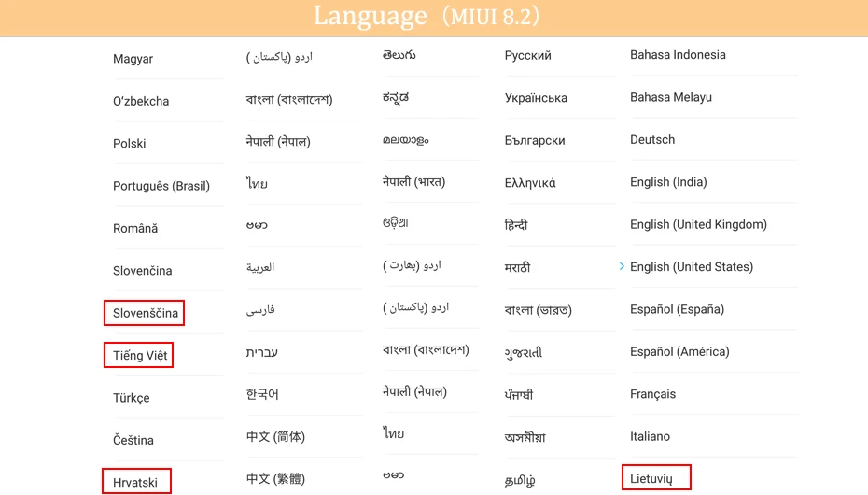Pick the Polski language entry

pos(129,144)
